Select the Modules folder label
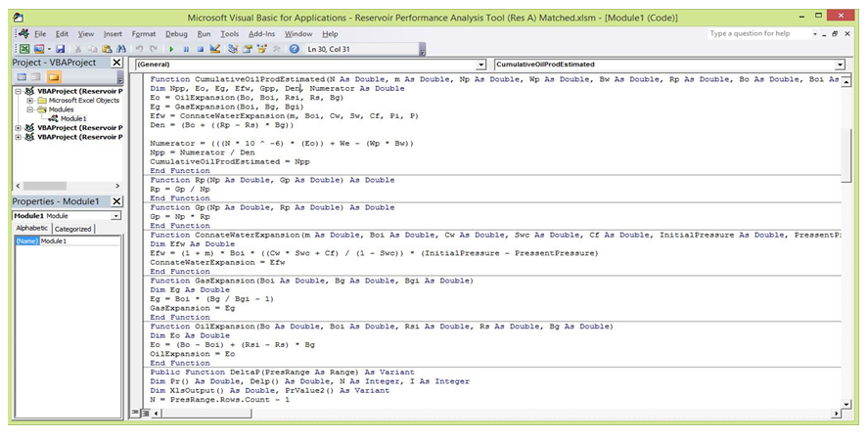 point(61,109)
